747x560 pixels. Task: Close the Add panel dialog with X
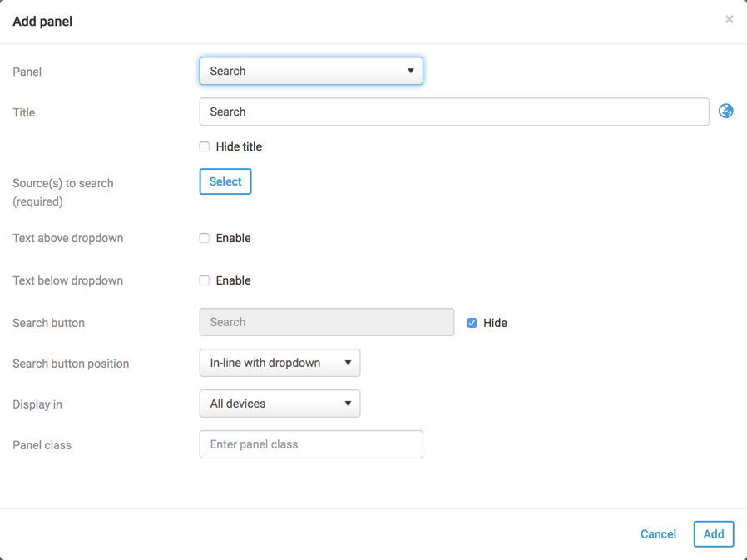pyautogui.click(x=729, y=19)
